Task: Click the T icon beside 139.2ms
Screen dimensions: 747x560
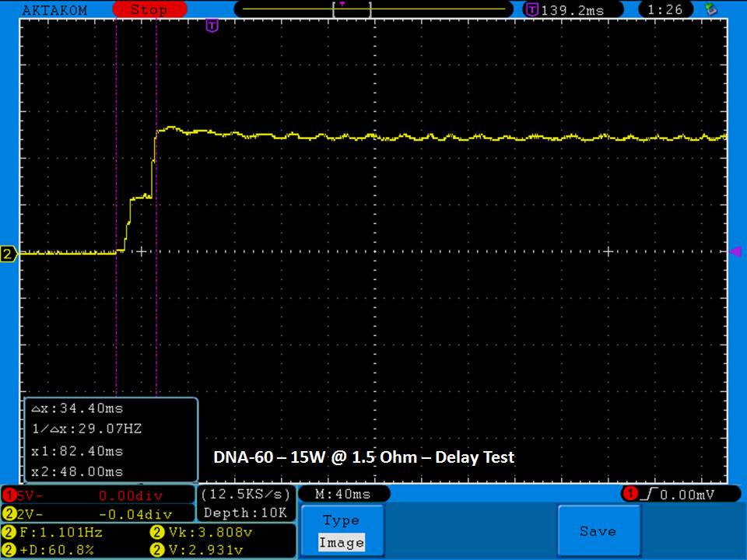Action: point(532,10)
